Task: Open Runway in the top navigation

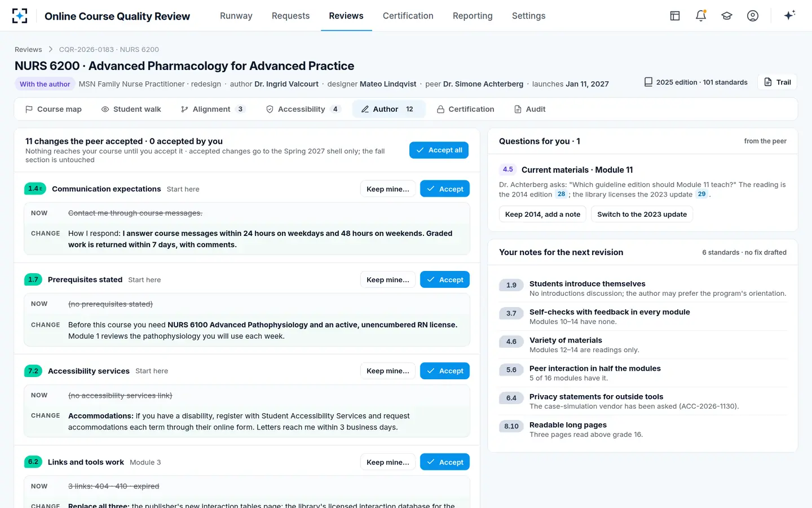Action: coord(236,16)
